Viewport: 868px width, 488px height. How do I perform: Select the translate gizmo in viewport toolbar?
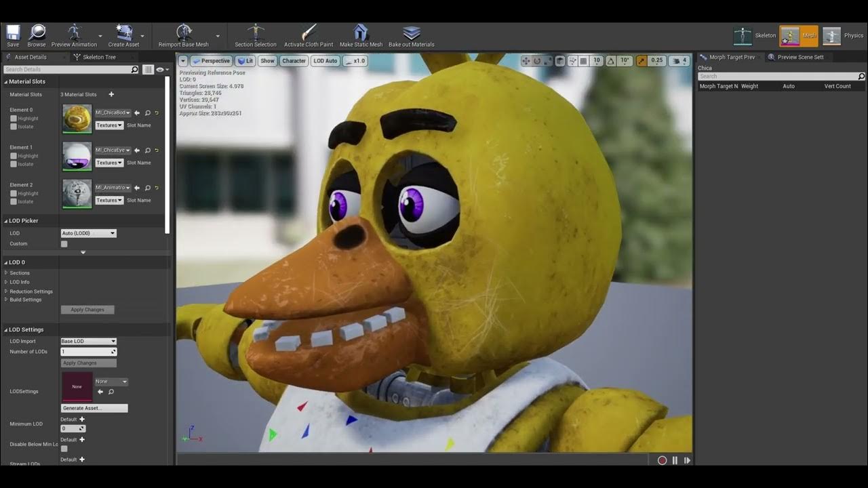click(x=526, y=61)
